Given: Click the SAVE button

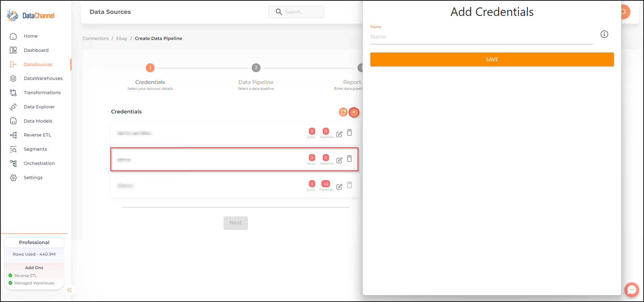Looking at the screenshot, I should click(492, 59).
